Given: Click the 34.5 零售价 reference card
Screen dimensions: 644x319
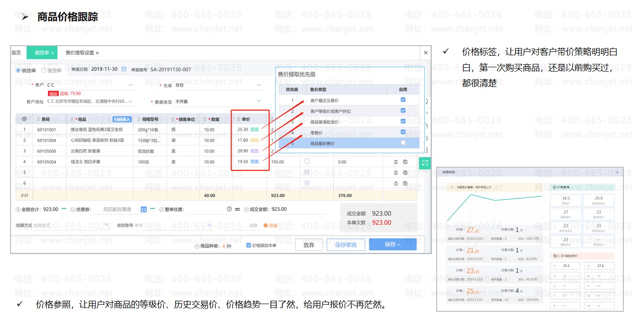Looking at the screenshot, I should tap(566, 201).
